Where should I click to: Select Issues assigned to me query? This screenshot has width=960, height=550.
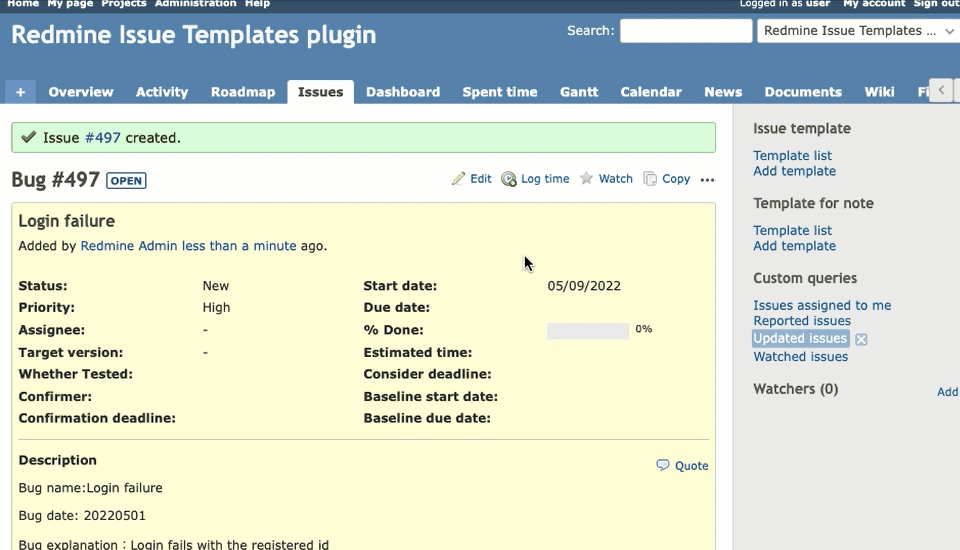tap(822, 306)
